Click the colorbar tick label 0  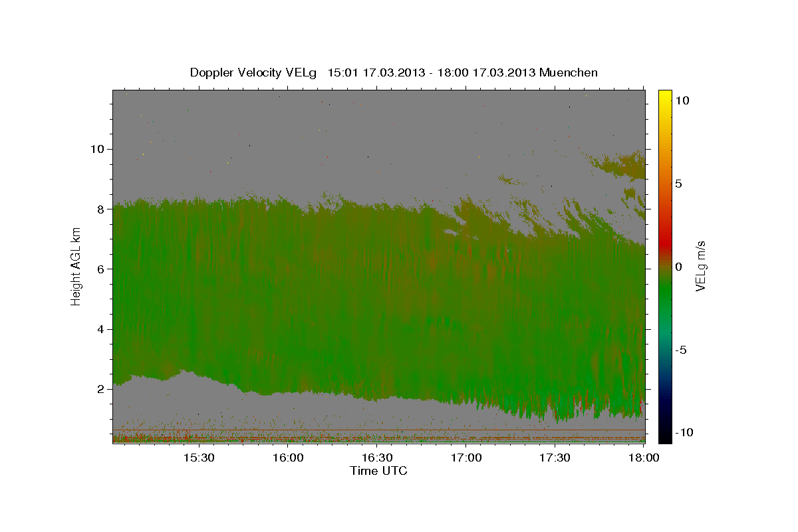click(678, 267)
